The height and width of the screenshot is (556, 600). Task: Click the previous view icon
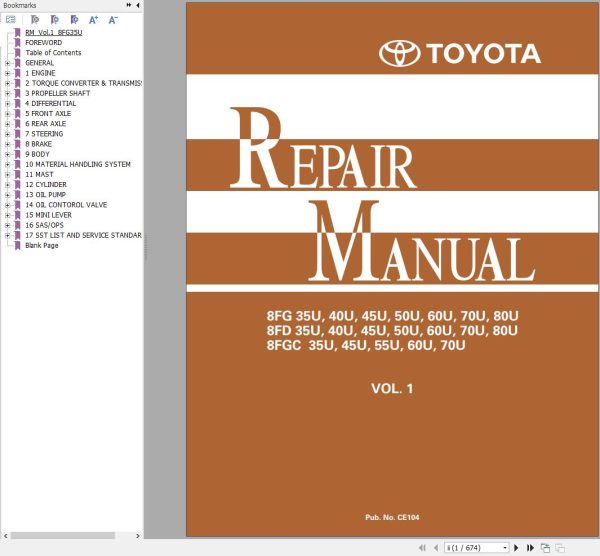tap(545, 548)
